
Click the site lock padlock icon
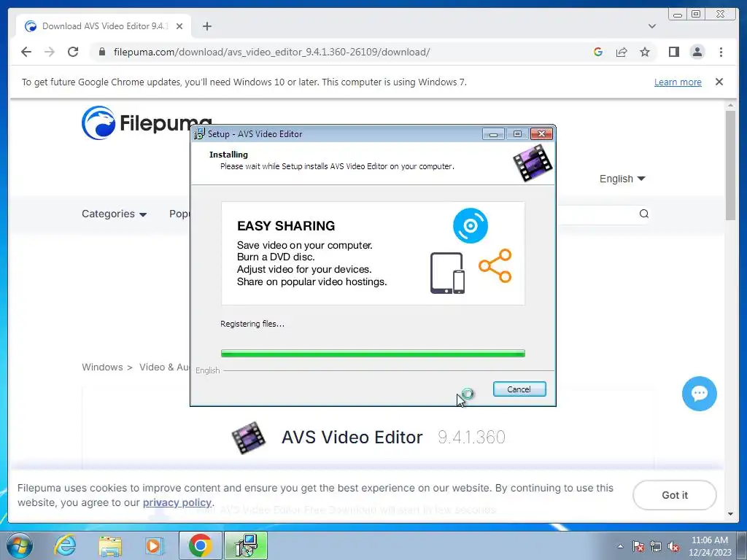tap(101, 52)
